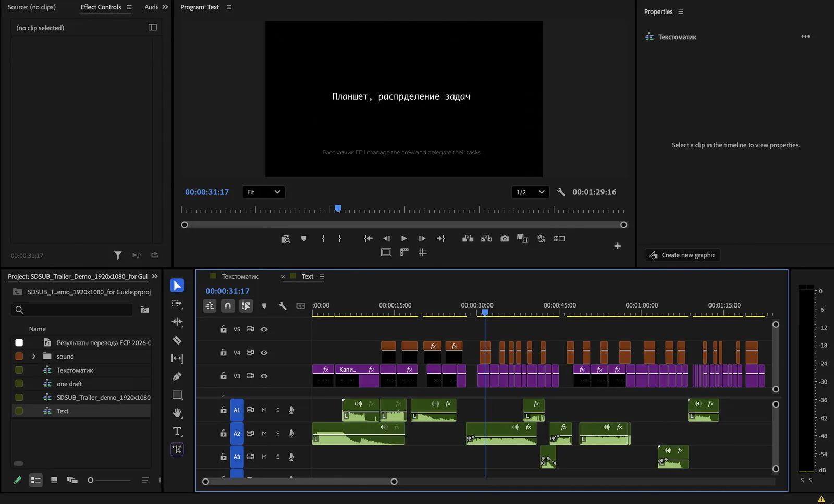
Task: Mute audio track A1
Action: 264,410
